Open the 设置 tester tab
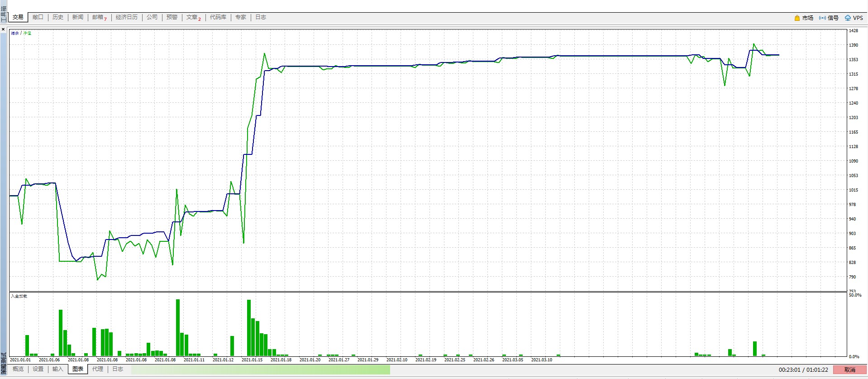868x379 pixels. click(38, 369)
